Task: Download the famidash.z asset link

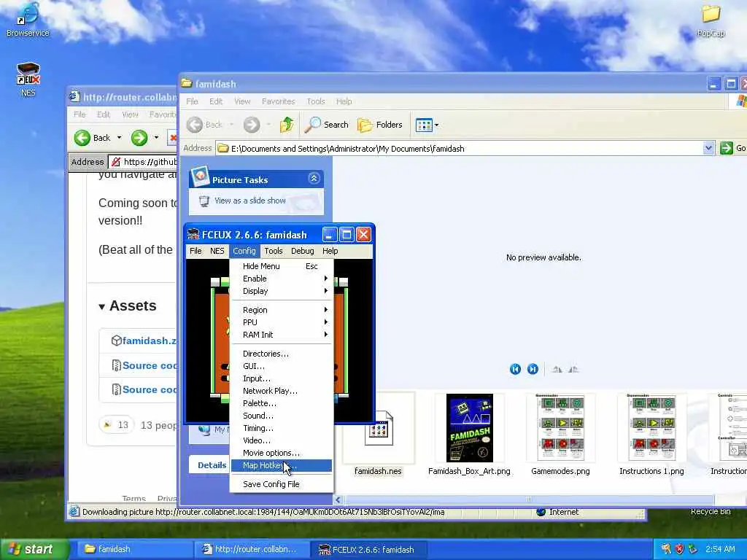Action: [x=149, y=341]
